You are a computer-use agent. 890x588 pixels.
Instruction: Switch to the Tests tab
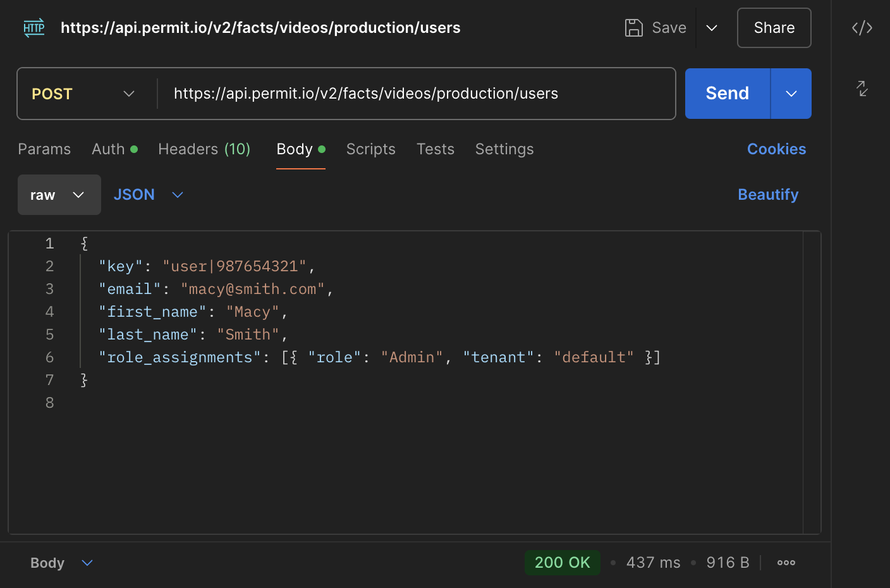click(435, 149)
